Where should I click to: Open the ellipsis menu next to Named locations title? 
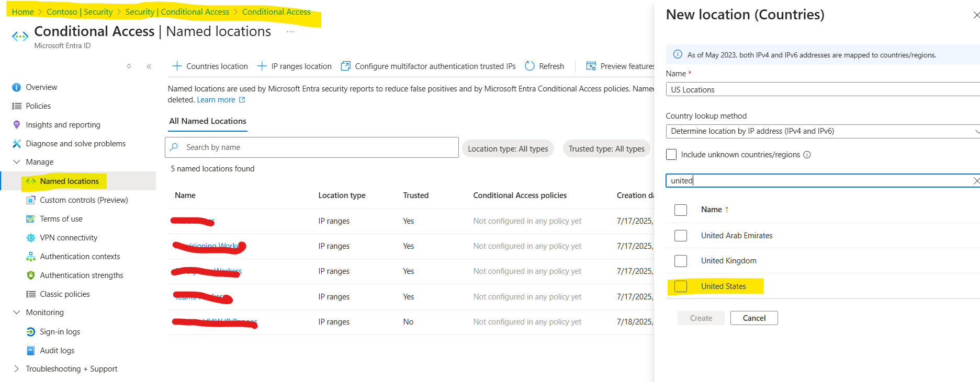coord(290,32)
